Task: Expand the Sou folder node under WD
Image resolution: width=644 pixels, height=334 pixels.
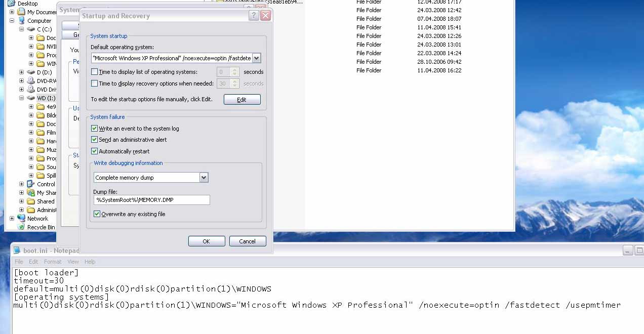Action: [x=31, y=167]
